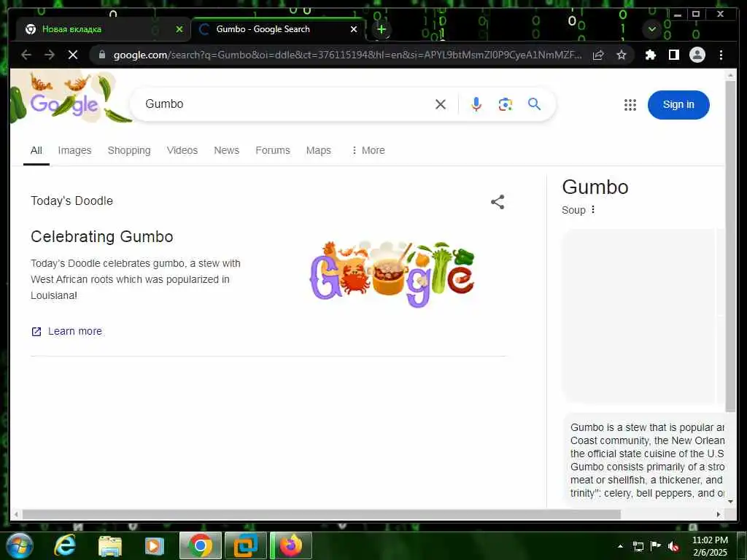747x560 pixels.
Task: Open Windows Media Player from the taskbar
Action: click(154, 546)
